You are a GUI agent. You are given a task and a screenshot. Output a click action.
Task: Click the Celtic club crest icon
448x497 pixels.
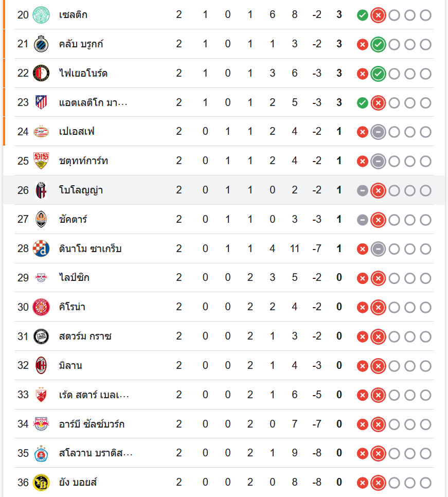pyautogui.click(x=41, y=14)
